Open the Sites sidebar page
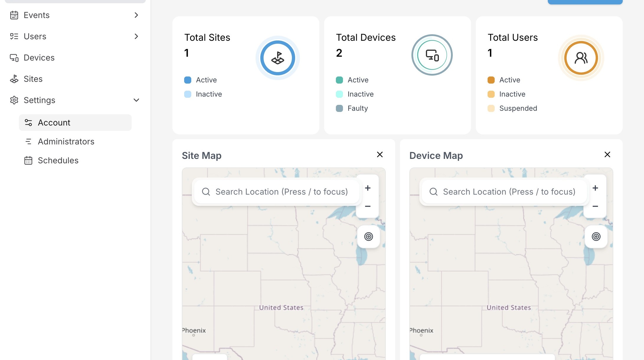 coord(33,79)
